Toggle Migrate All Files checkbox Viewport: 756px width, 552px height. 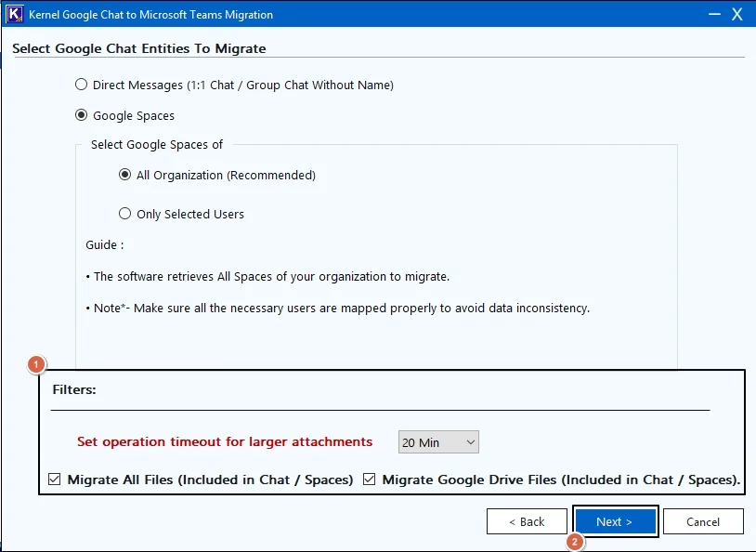(x=55, y=480)
